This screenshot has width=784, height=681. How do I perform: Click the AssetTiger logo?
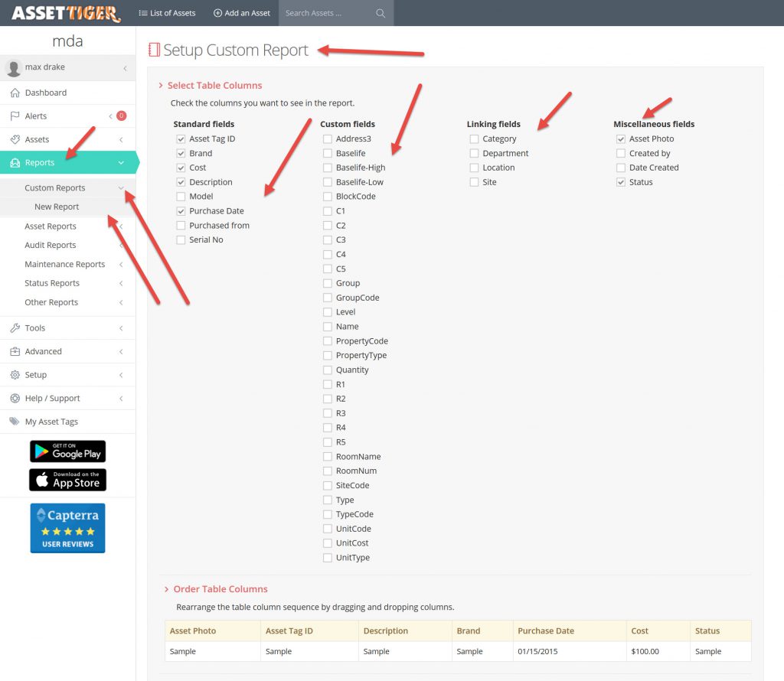(x=65, y=13)
